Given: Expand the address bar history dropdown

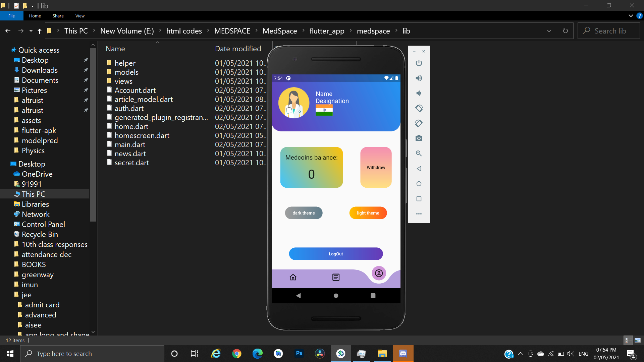Looking at the screenshot, I should pyautogui.click(x=549, y=31).
